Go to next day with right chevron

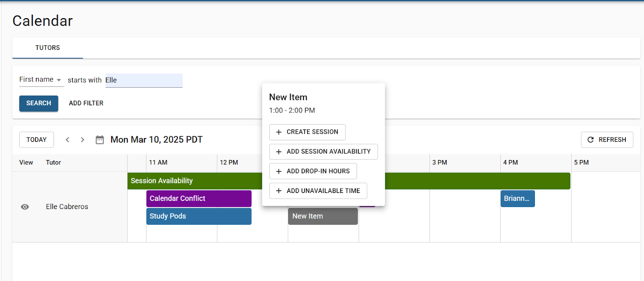coord(83,139)
